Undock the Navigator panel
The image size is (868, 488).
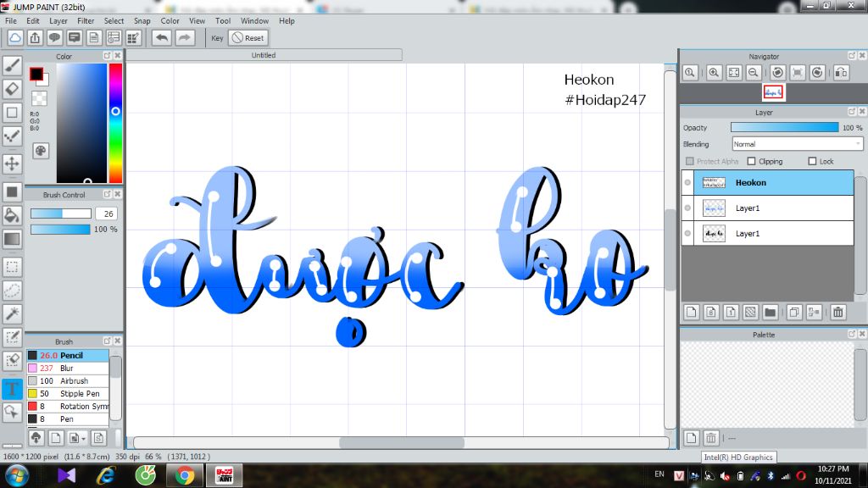[x=851, y=56]
